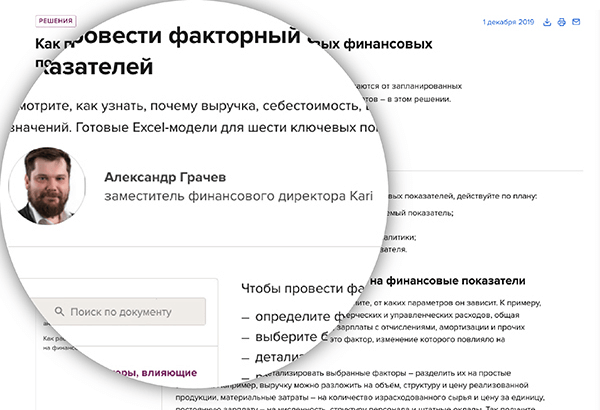Image resolution: width=600 pixels, height=410 pixels.
Task: Print the document with the printer icon
Action: 562,22
